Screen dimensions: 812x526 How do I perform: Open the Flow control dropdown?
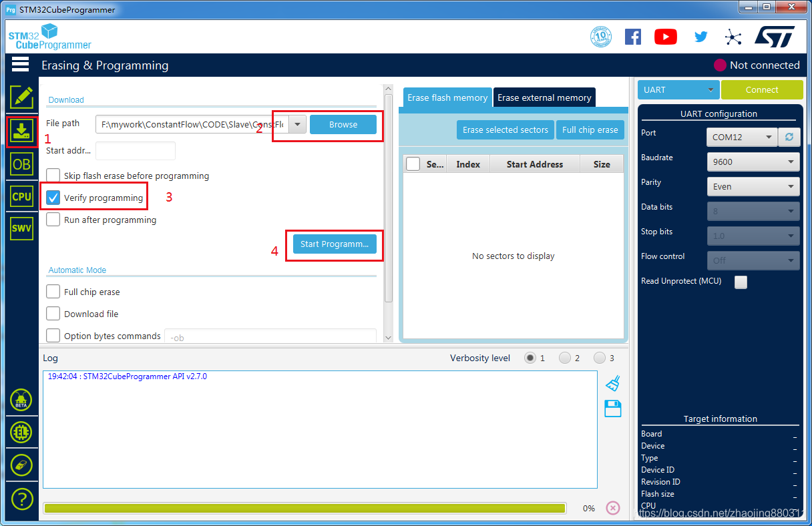click(753, 260)
